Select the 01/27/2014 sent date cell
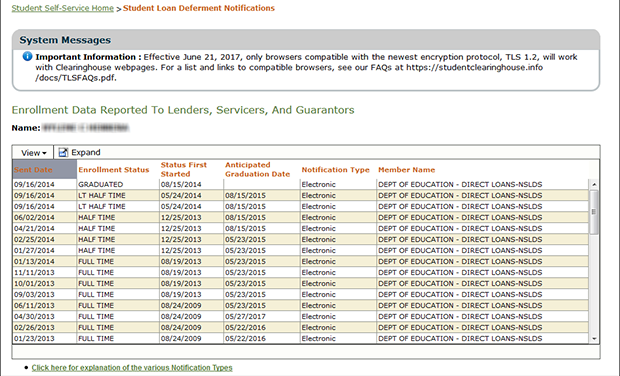The width and height of the screenshot is (620, 376). [x=45, y=251]
